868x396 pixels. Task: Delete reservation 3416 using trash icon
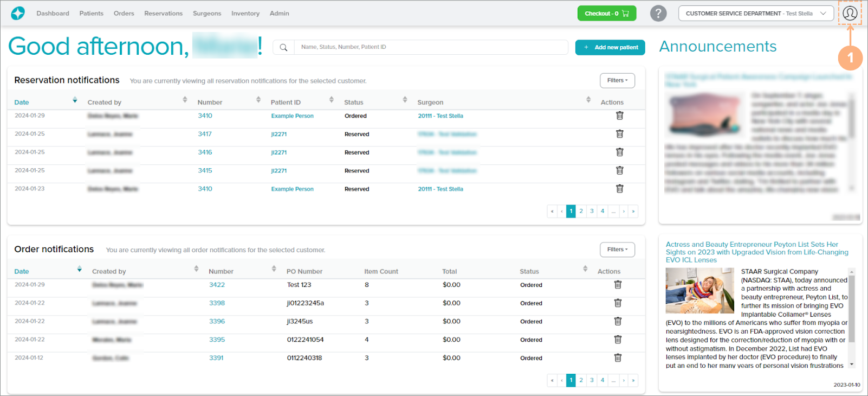point(619,152)
